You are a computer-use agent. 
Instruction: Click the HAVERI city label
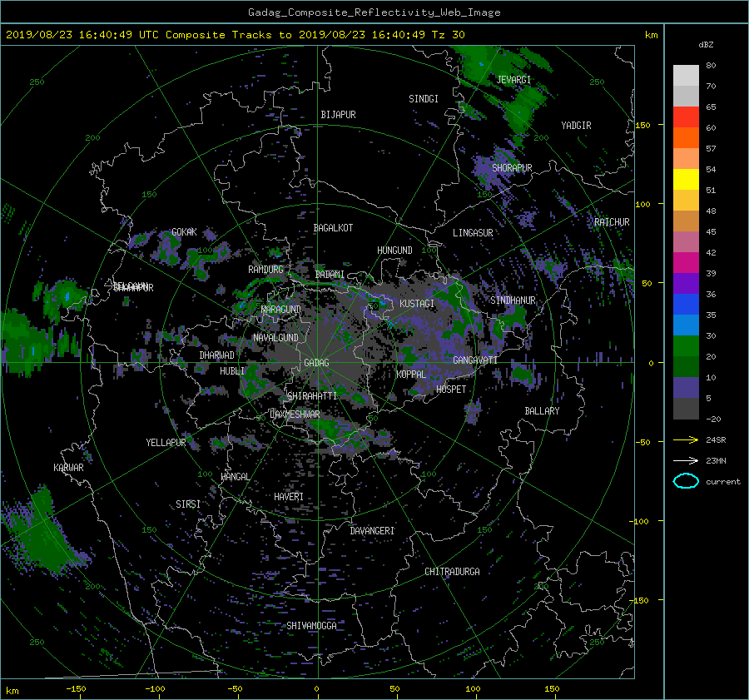coord(289,497)
